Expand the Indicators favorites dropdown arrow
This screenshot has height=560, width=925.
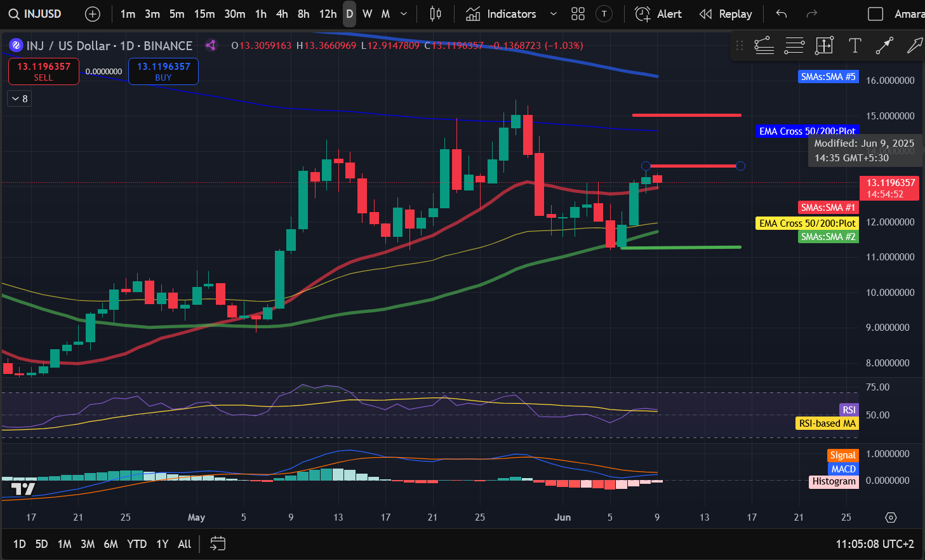click(x=553, y=14)
